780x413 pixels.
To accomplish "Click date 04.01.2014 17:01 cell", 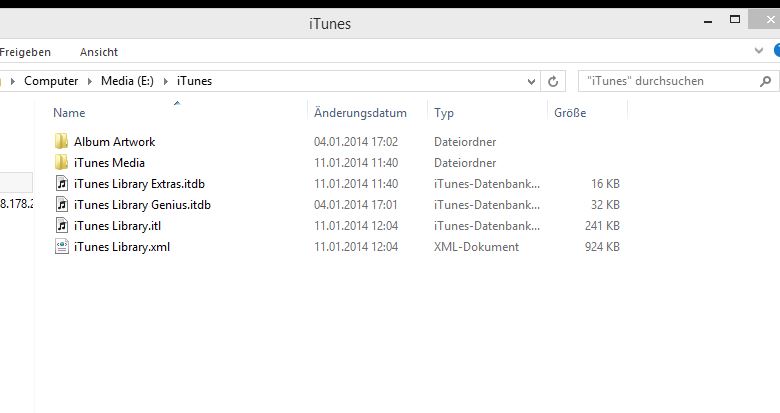I will (356, 205).
